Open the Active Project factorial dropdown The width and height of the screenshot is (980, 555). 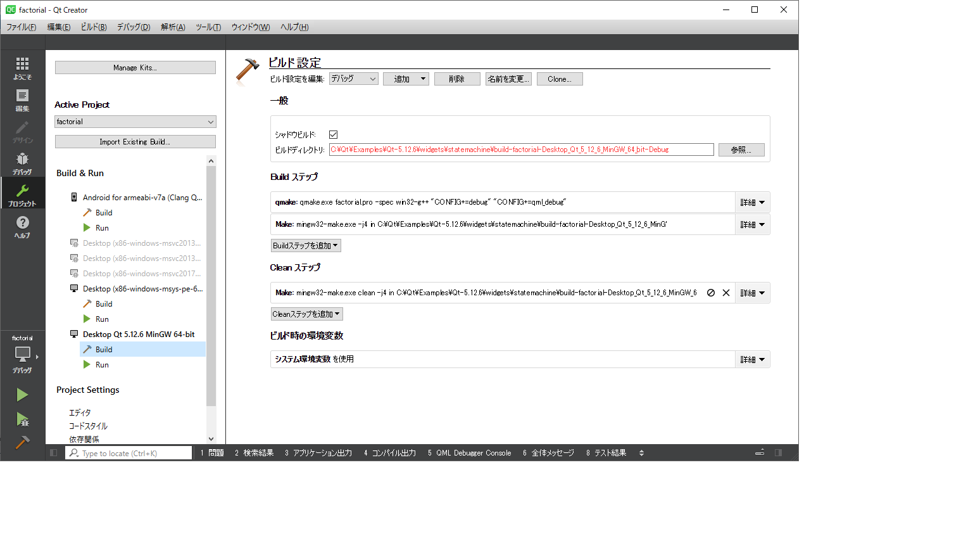tap(135, 122)
